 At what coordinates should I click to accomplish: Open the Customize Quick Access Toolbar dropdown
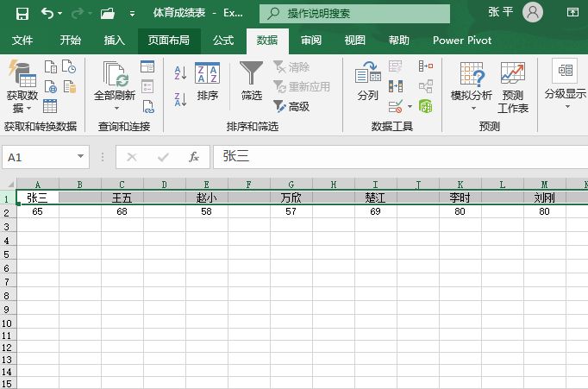pos(132,15)
